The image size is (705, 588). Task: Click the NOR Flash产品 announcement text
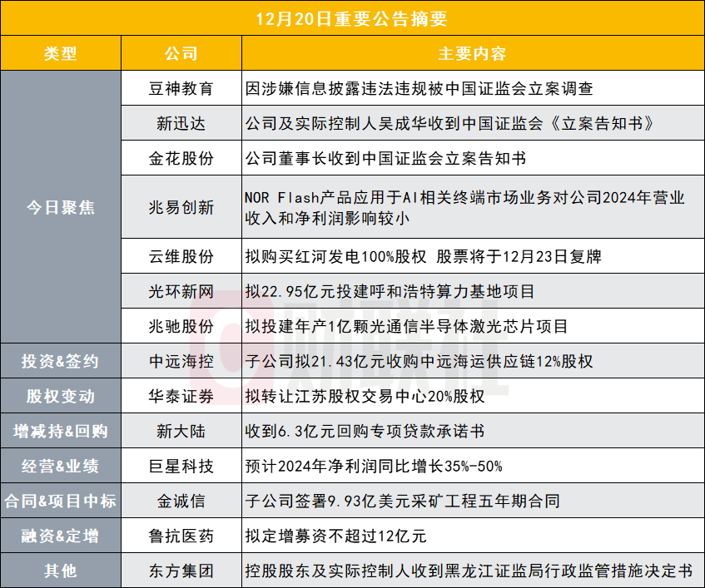pos(464,208)
